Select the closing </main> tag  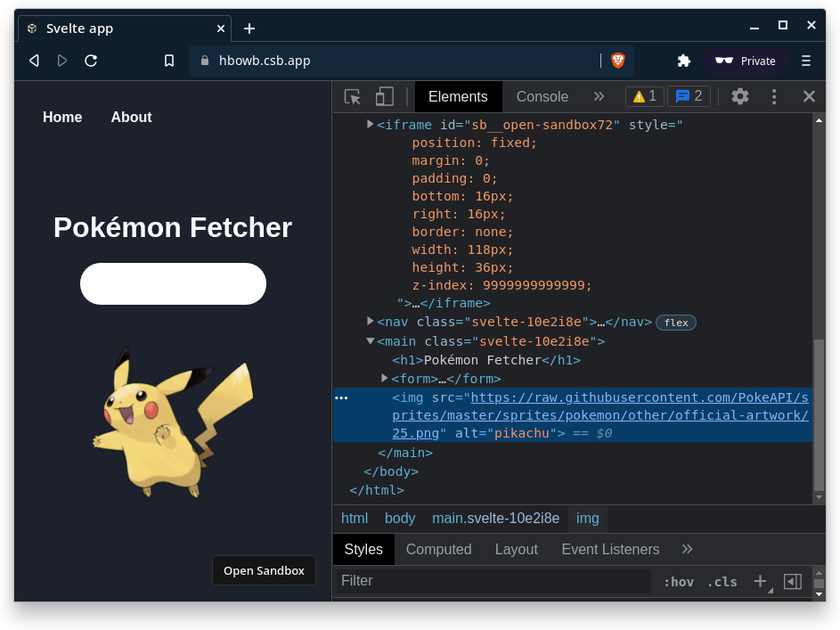405,454
